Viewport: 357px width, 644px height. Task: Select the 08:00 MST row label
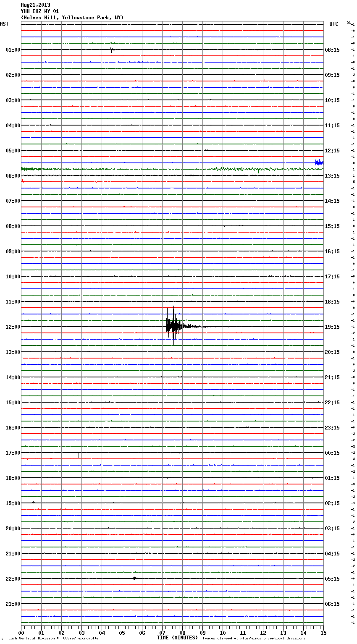pyautogui.click(x=13, y=226)
